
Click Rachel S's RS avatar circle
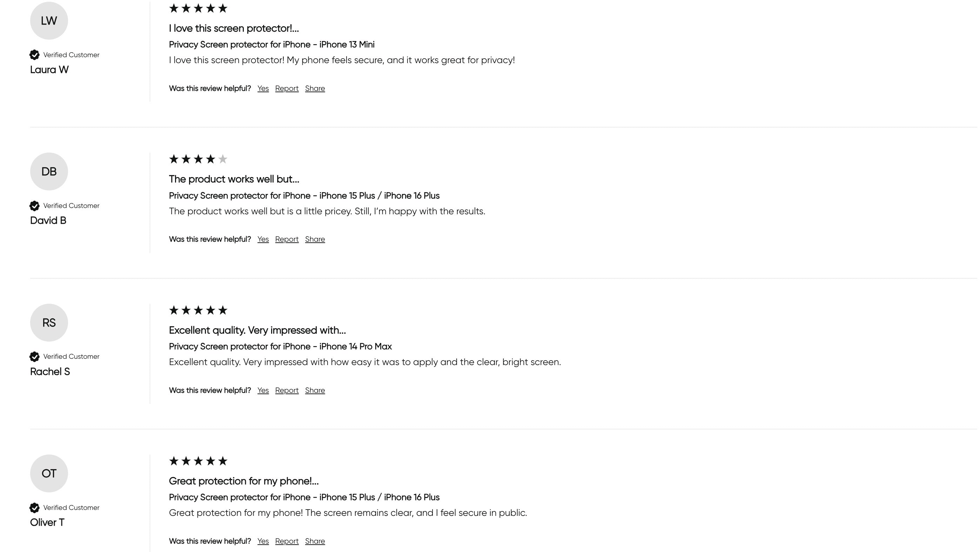click(x=49, y=323)
